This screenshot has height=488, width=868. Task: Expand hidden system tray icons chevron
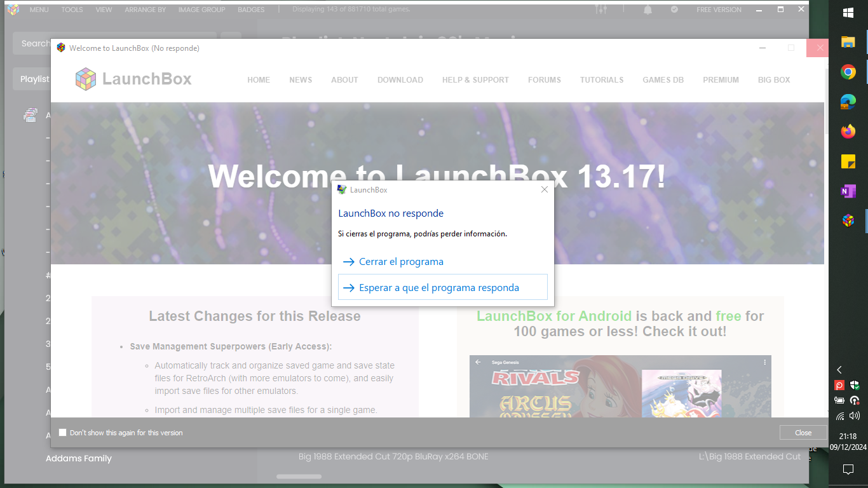point(839,370)
